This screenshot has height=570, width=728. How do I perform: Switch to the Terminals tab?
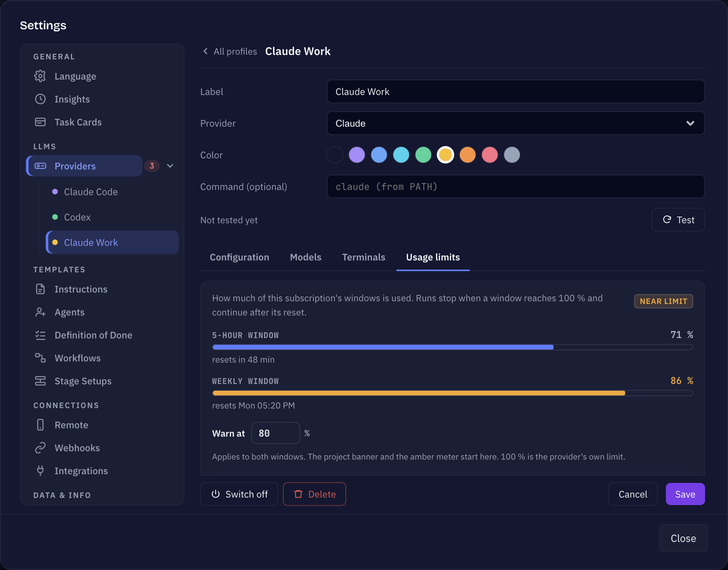click(364, 257)
